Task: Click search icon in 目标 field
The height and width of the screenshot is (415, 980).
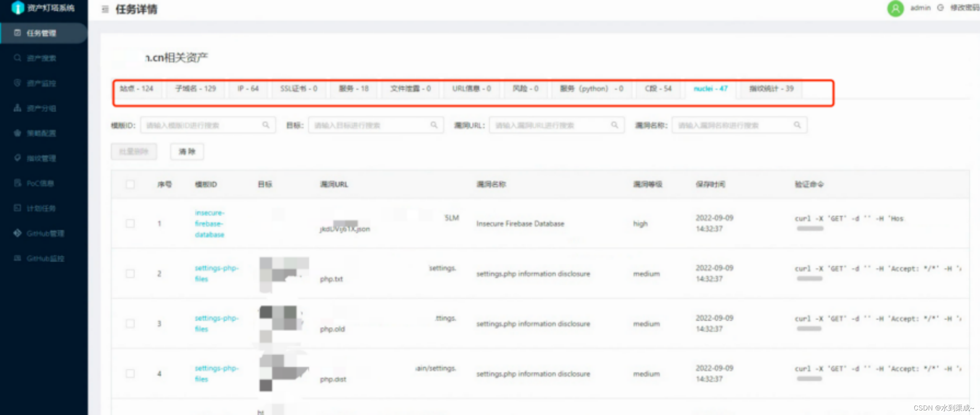Action: coord(434,125)
